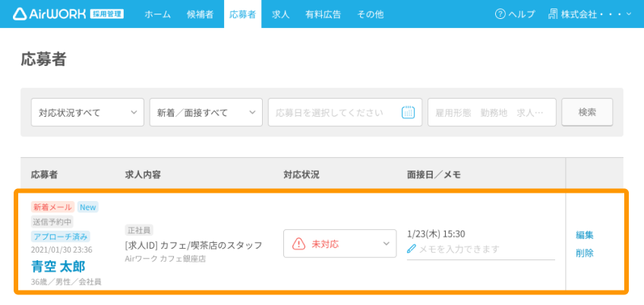Image resolution: width=644 pixels, height=305 pixels.
Task: Open applicant 青空 太郎
Action: point(58,266)
